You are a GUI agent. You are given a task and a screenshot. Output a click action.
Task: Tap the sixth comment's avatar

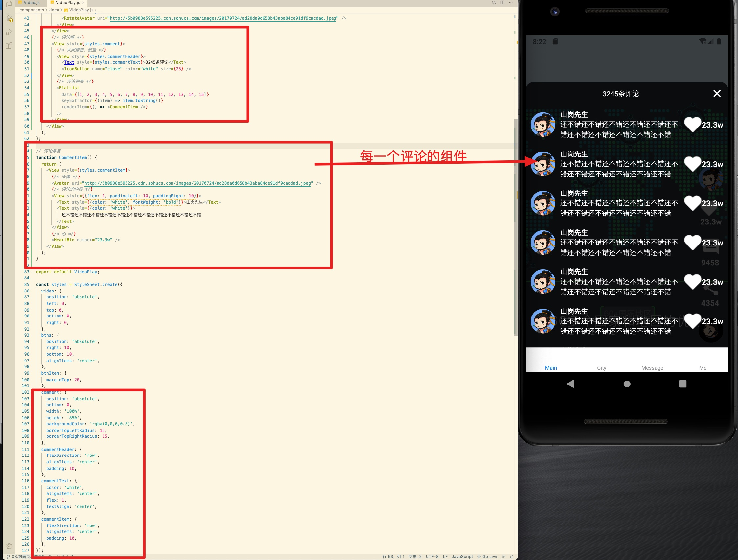point(543,321)
